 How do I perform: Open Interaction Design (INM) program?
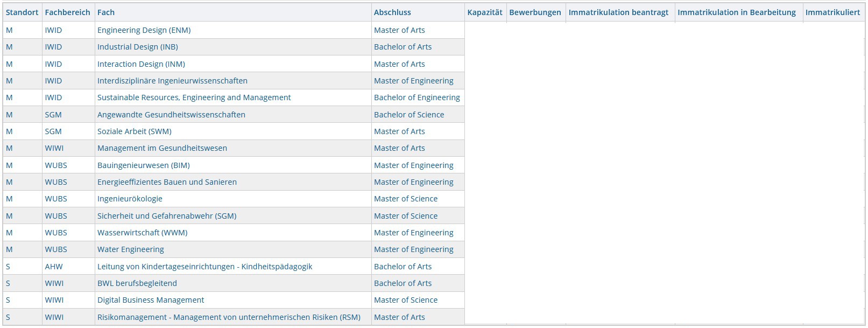tap(141, 64)
